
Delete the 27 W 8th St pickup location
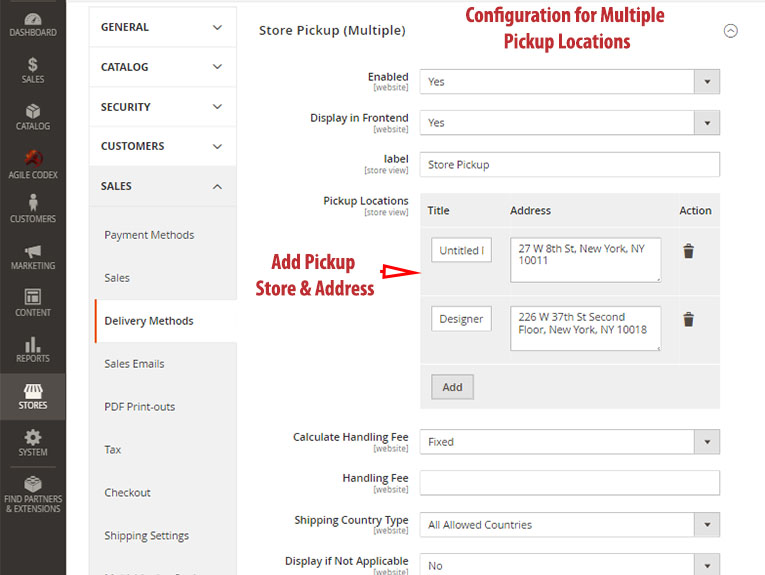coord(688,251)
